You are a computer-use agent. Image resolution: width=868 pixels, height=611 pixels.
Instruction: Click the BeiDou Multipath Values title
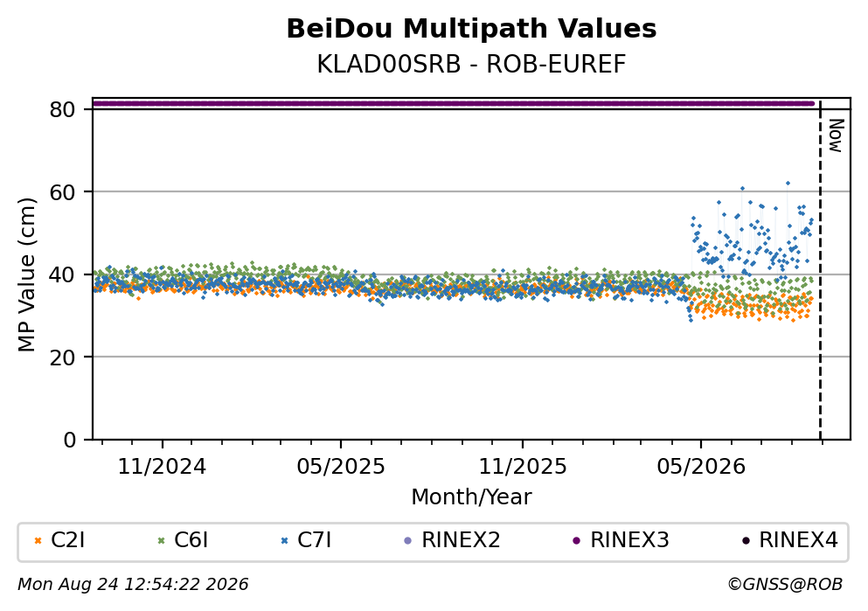click(471, 29)
